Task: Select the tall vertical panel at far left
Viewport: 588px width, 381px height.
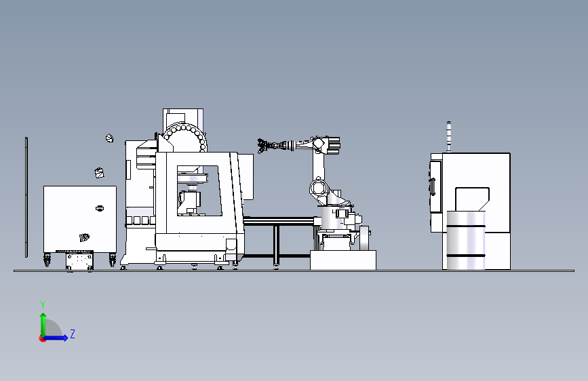Action: (26, 197)
